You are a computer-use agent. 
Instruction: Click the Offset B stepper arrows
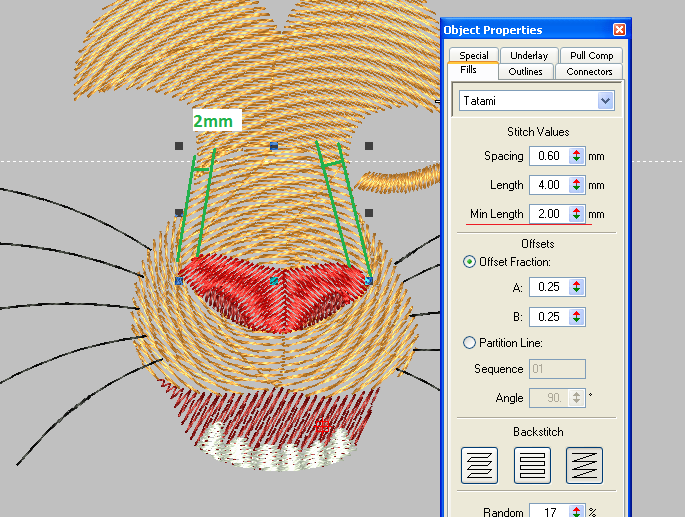[x=576, y=316]
